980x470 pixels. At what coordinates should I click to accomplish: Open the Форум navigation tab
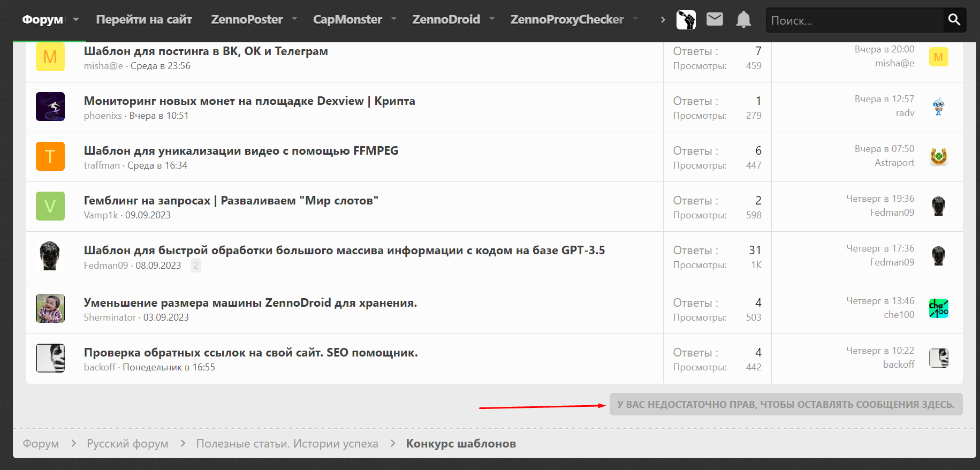click(42, 20)
